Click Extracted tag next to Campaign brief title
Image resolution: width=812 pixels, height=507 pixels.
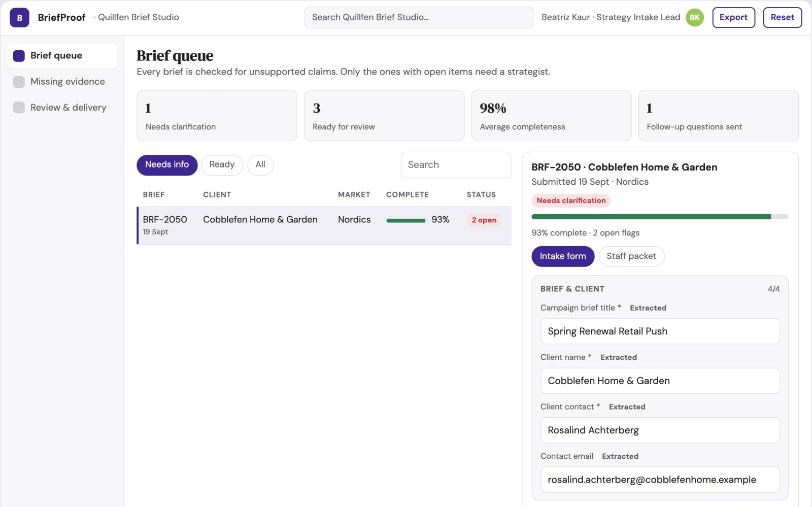648,308
